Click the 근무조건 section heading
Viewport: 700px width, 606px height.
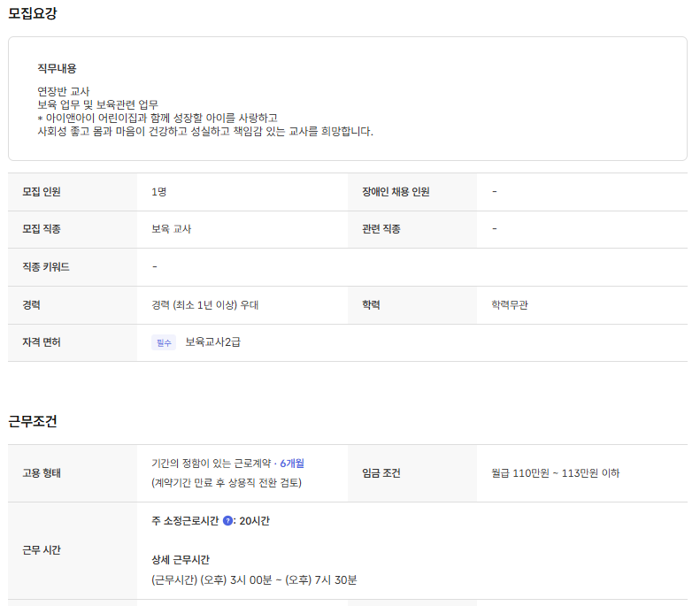(33, 421)
